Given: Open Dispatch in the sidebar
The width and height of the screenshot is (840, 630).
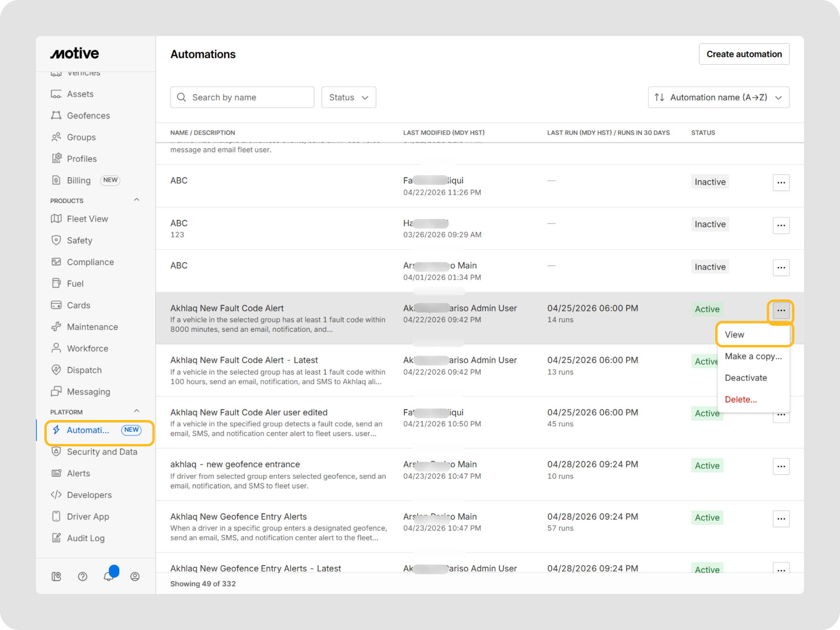Looking at the screenshot, I should [x=84, y=370].
